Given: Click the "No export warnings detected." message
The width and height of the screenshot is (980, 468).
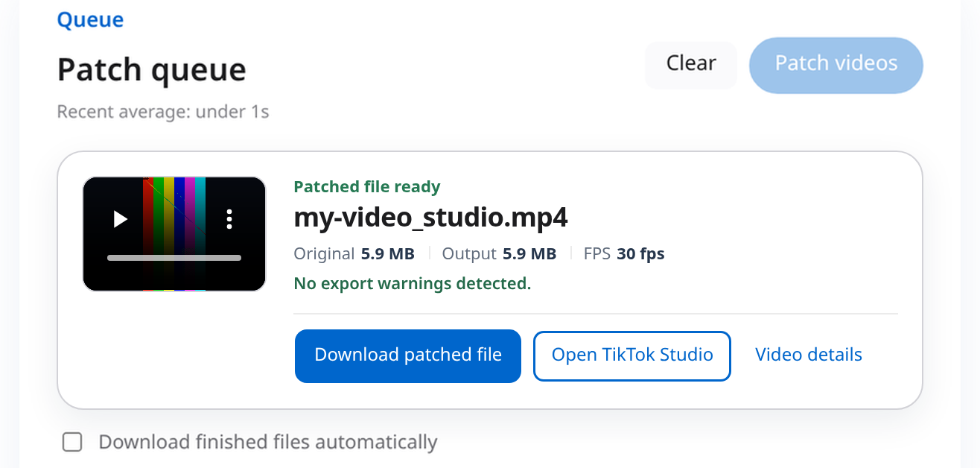Looking at the screenshot, I should [413, 284].
